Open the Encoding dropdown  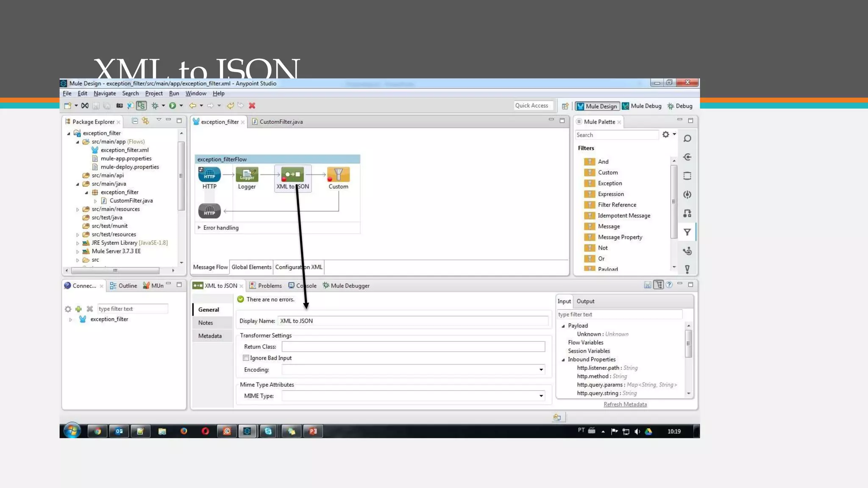[x=541, y=370]
